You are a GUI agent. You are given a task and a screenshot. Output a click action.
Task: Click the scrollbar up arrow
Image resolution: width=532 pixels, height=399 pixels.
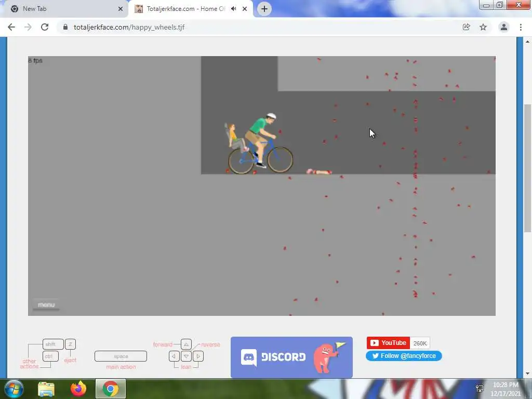click(x=528, y=42)
